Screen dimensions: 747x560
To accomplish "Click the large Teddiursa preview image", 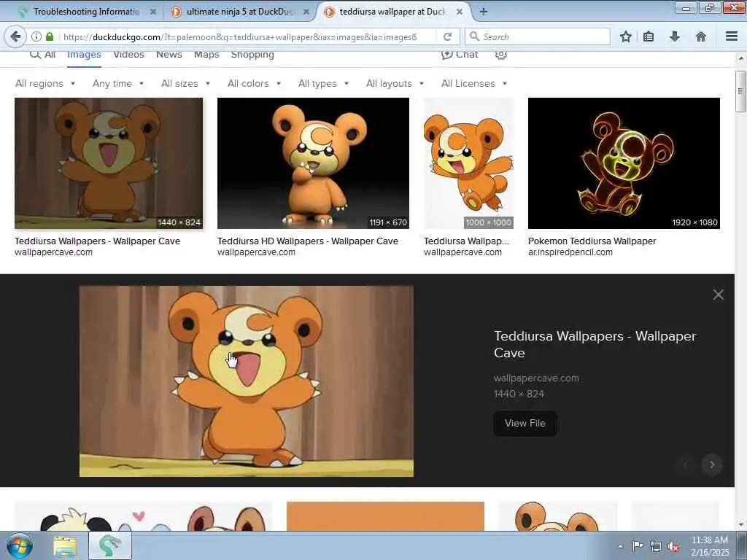I will pos(247,381).
